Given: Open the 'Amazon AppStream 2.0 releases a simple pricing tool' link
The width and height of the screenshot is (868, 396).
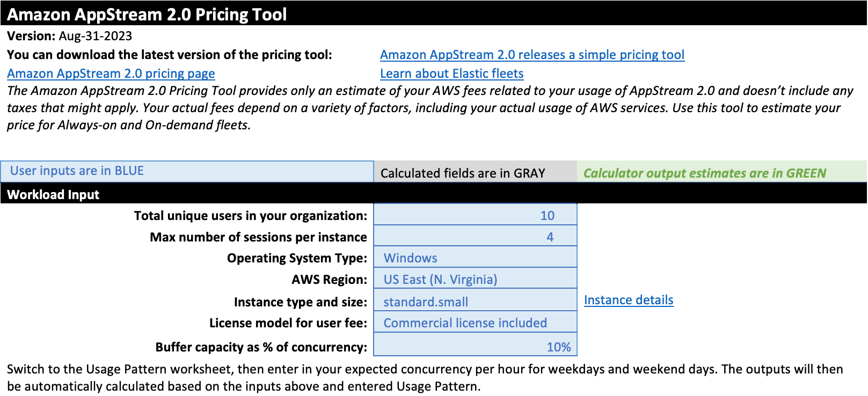Looking at the screenshot, I should coord(532,55).
